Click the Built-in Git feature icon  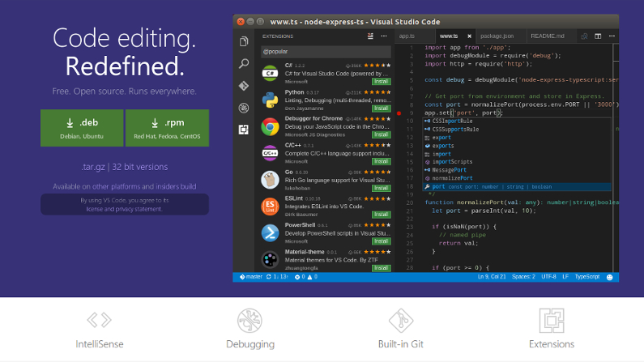point(401,321)
